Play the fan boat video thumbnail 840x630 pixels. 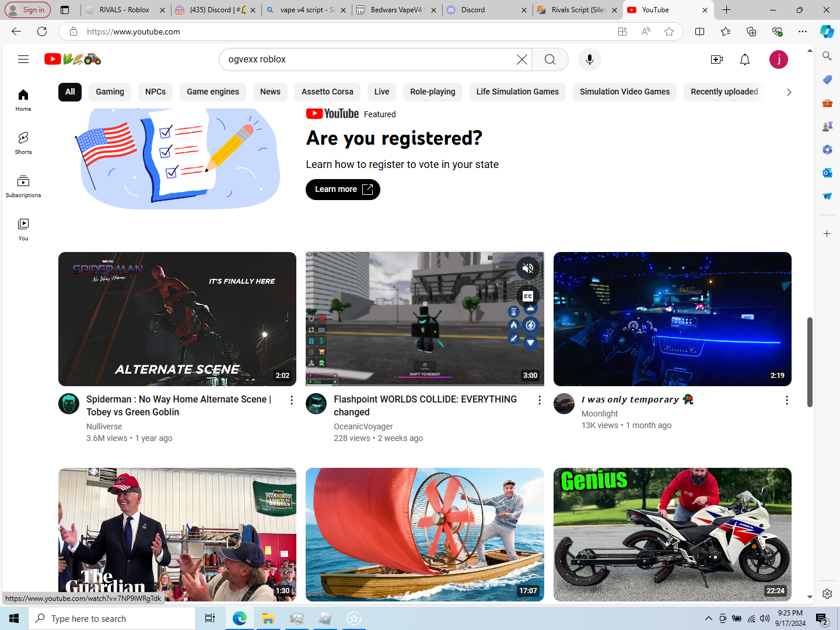point(425,534)
